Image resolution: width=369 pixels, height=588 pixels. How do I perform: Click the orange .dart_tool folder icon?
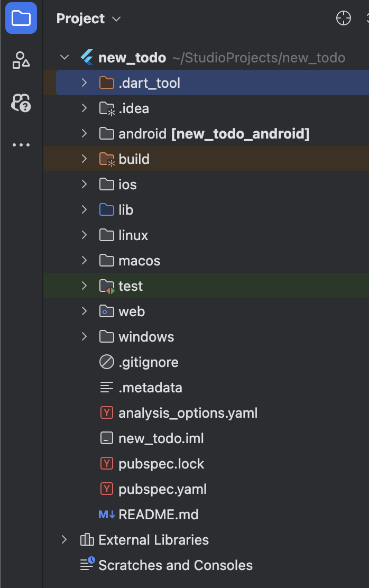[x=106, y=82]
